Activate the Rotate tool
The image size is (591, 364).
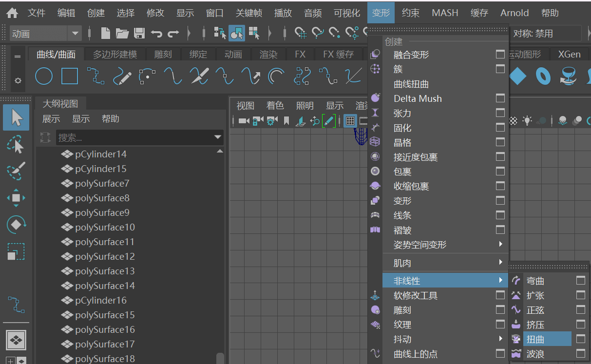click(16, 224)
